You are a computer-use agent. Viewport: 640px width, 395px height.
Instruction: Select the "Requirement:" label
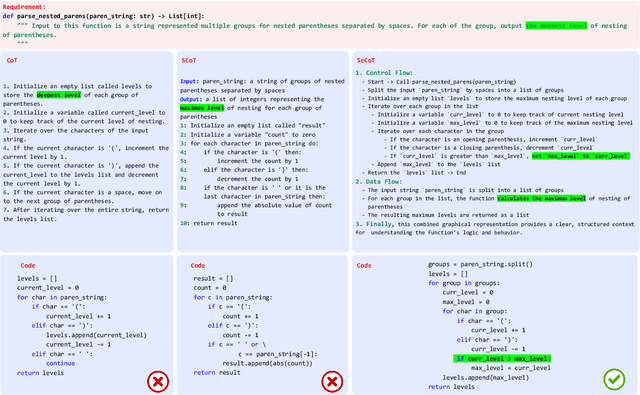pyautogui.click(x=24, y=7)
